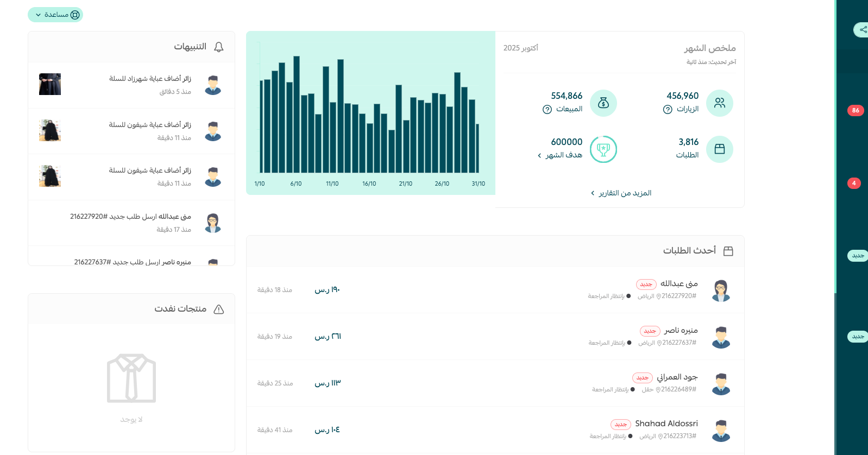868x455 pixels.
Task: Click the store box icon beside الطلبات
Action: (x=719, y=149)
